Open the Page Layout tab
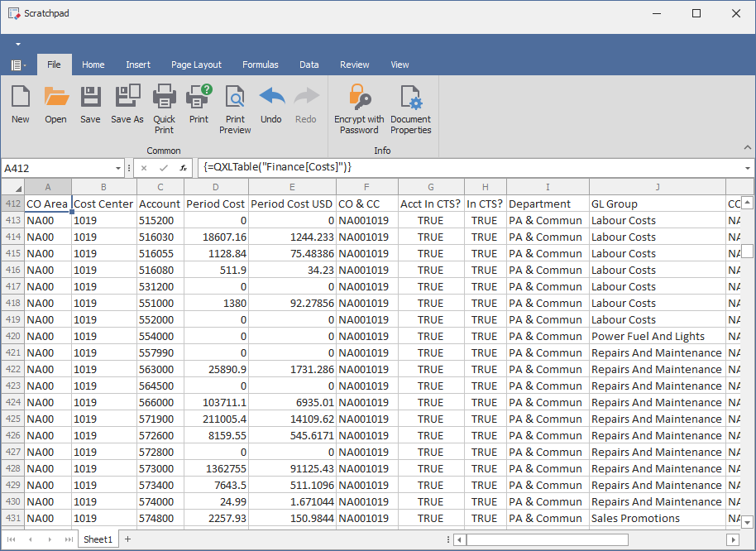Image resolution: width=756 pixels, height=551 pixels. [x=196, y=65]
